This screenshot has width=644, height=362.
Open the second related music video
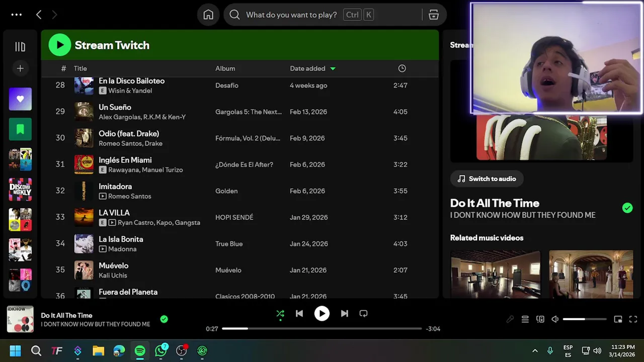(x=591, y=275)
